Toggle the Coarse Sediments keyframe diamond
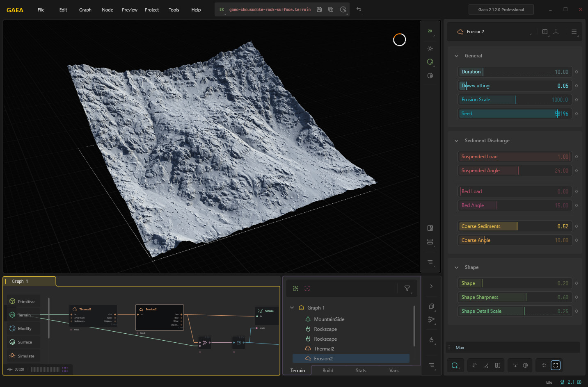The image size is (588, 387). point(577,226)
